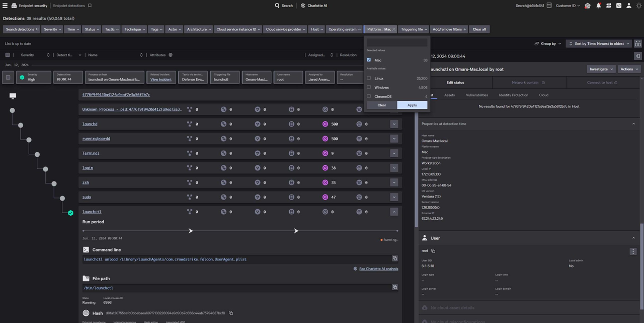Open the Attributes column settings gear

tap(171, 55)
